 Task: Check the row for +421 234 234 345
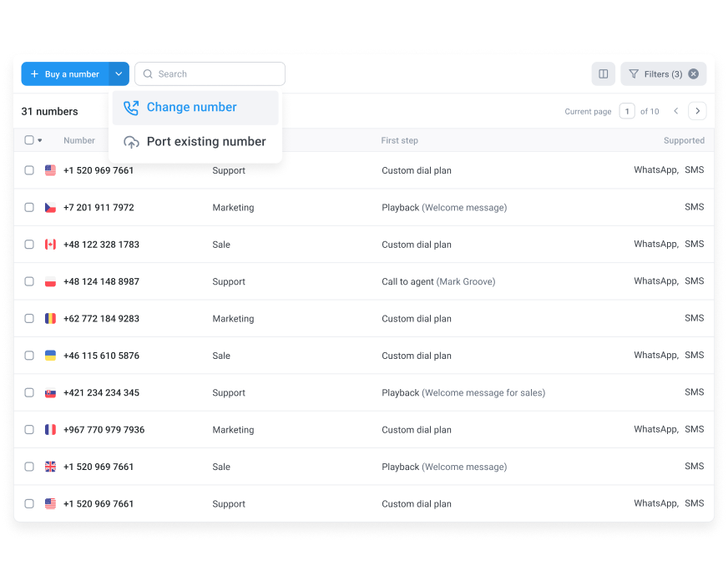29,392
